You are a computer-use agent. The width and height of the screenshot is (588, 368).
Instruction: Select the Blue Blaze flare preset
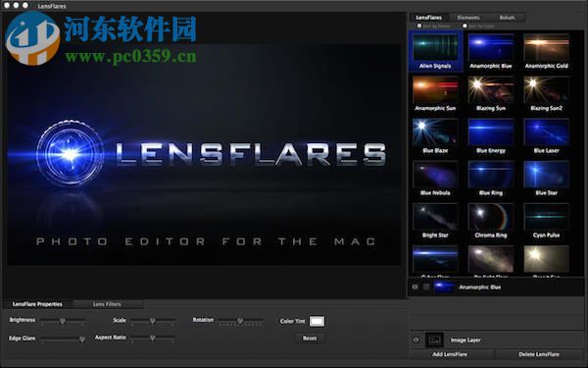click(435, 136)
